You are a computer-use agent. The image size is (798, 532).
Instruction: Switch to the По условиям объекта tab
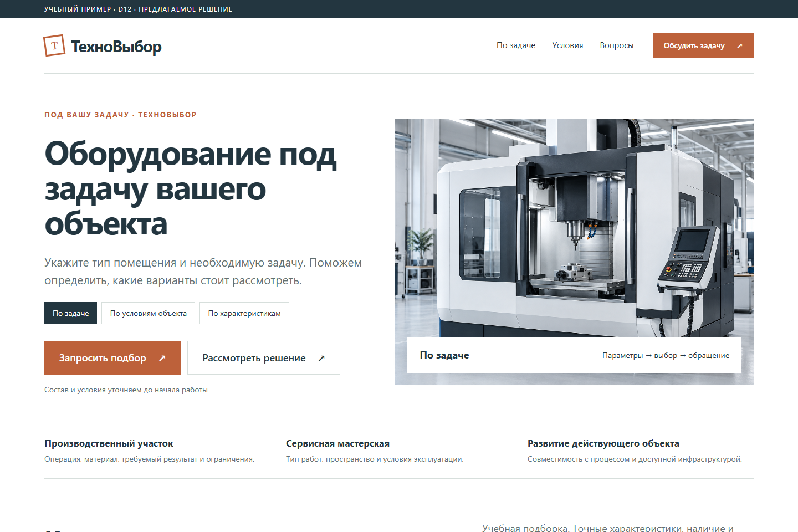(149, 313)
